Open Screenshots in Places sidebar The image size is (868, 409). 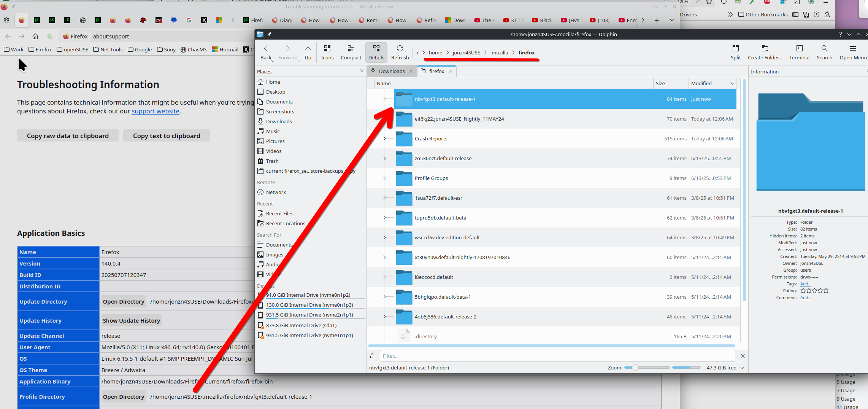coord(280,111)
